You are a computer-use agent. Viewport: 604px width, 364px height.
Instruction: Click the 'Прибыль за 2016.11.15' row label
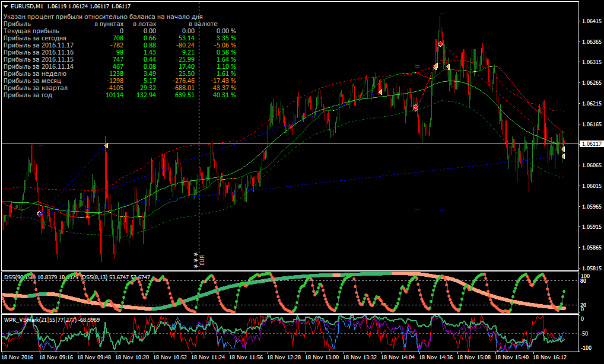click(39, 59)
